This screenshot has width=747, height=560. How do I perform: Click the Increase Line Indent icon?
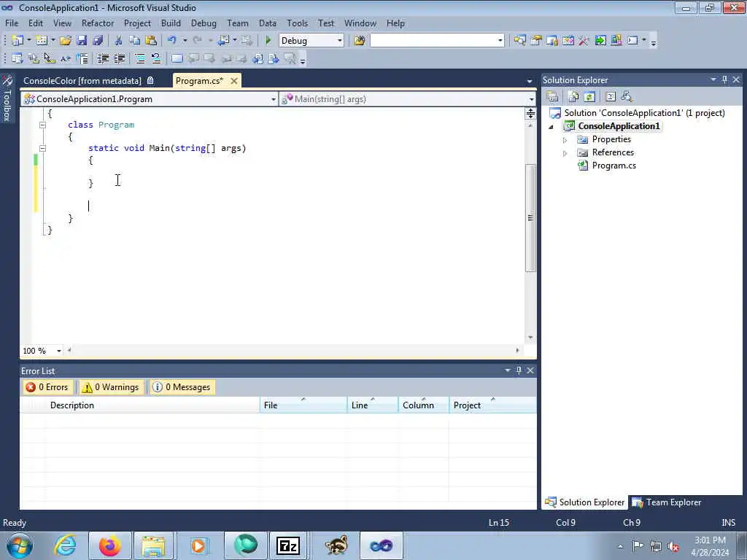pyautogui.click(x=119, y=58)
